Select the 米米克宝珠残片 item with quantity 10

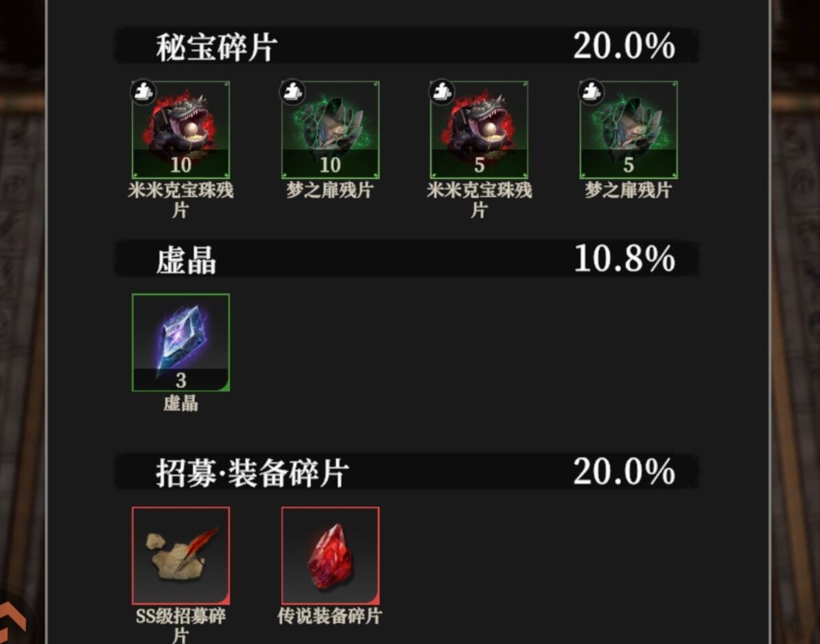[180, 130]
